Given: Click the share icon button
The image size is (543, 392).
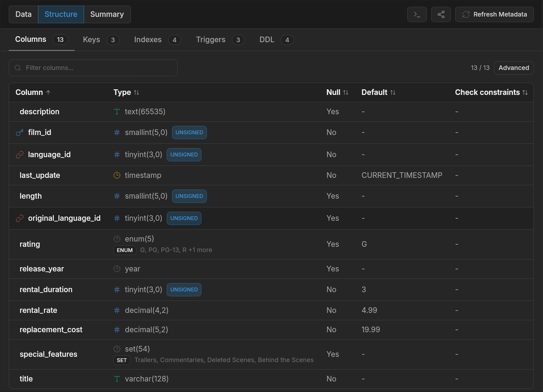Looking at the screenshot, I should pos(441,14).
